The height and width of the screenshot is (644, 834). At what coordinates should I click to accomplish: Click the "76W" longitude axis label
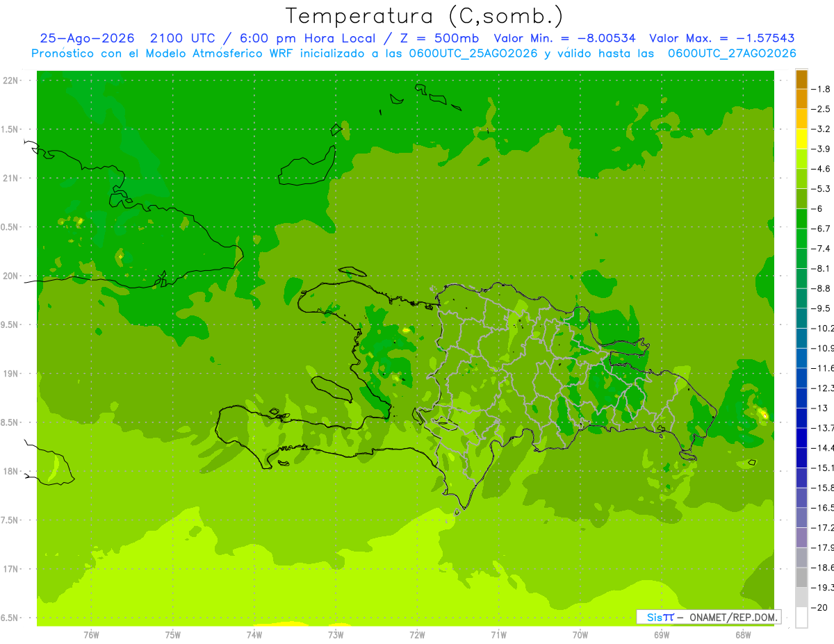(x=91, y=634)
